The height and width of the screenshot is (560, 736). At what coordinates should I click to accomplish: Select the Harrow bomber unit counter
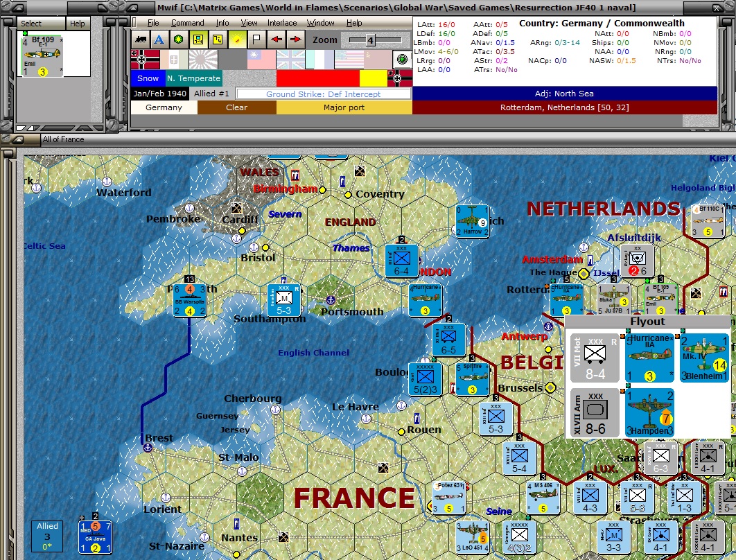[x=472, y=221]
